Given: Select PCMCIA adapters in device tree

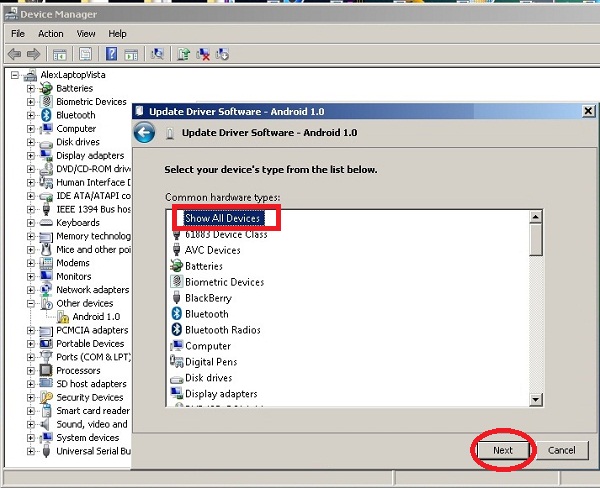Looking at the screenshot, I should coord(92,330).
